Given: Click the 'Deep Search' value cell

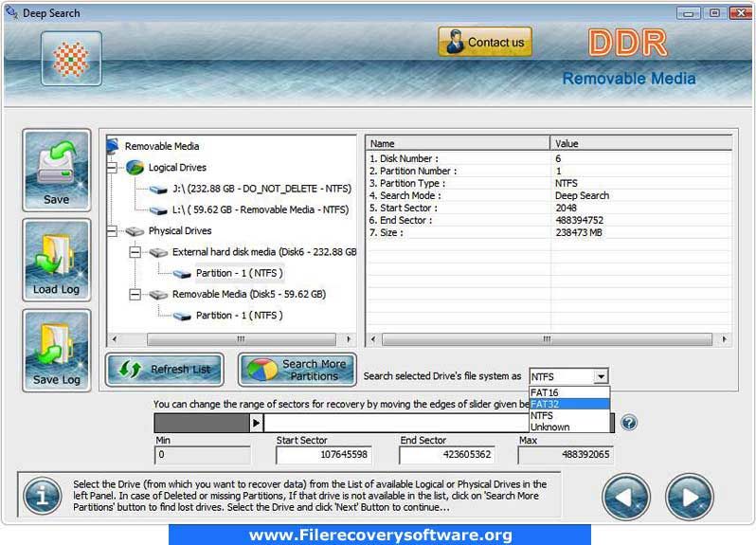Looking at the screenshot, I should click(582, 196).
